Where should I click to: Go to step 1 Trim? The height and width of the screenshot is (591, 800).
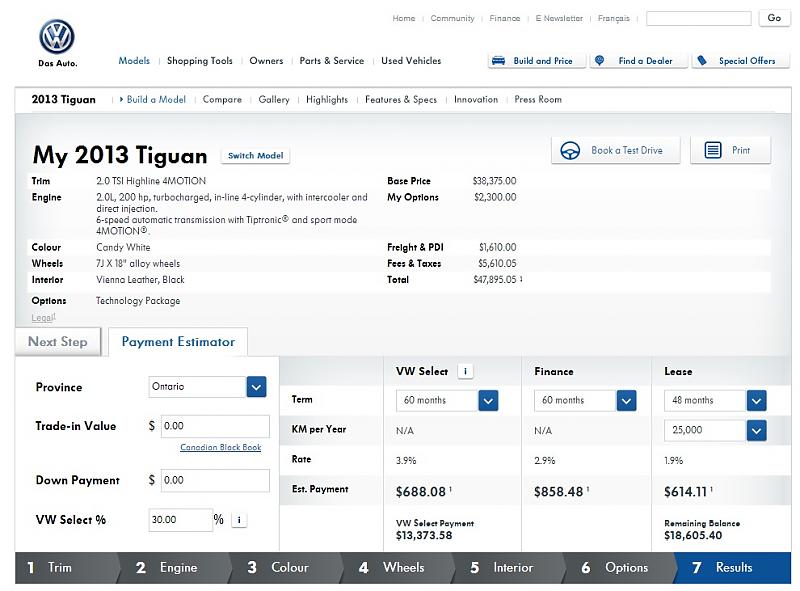67,568
